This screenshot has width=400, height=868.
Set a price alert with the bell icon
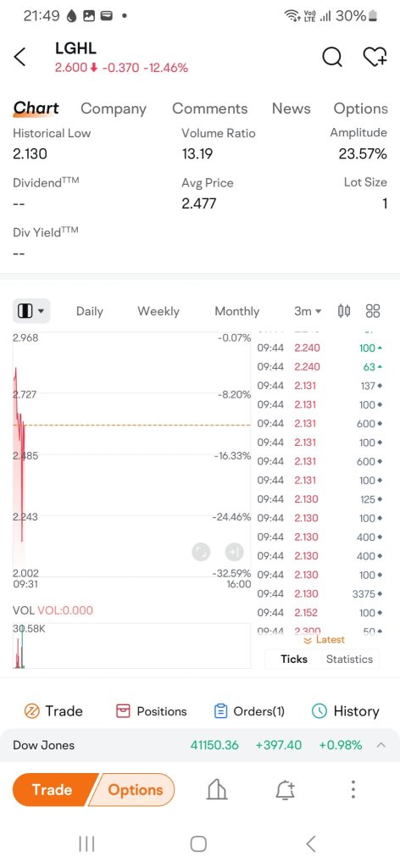coord(286,790)
